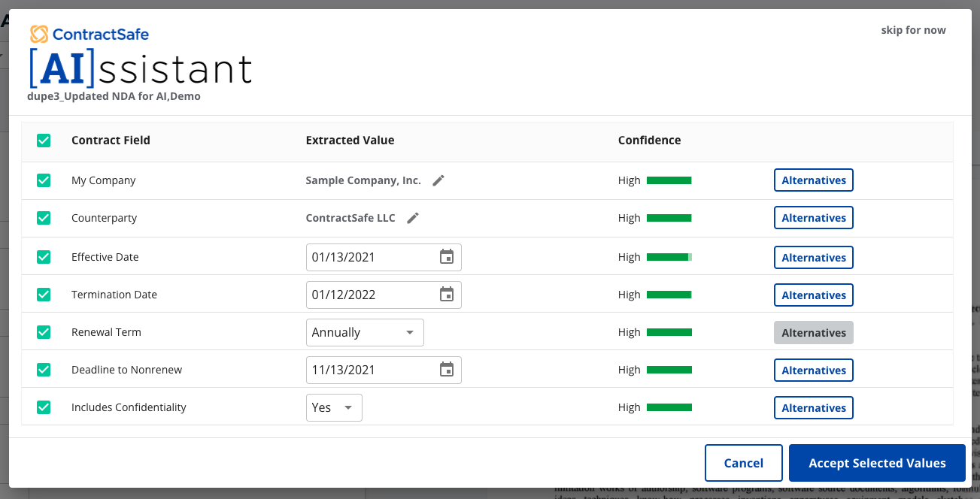Viewport: 980px width, 499px height.
Task: Edit the My Company value pencil icon
Action: coord(438,180)
